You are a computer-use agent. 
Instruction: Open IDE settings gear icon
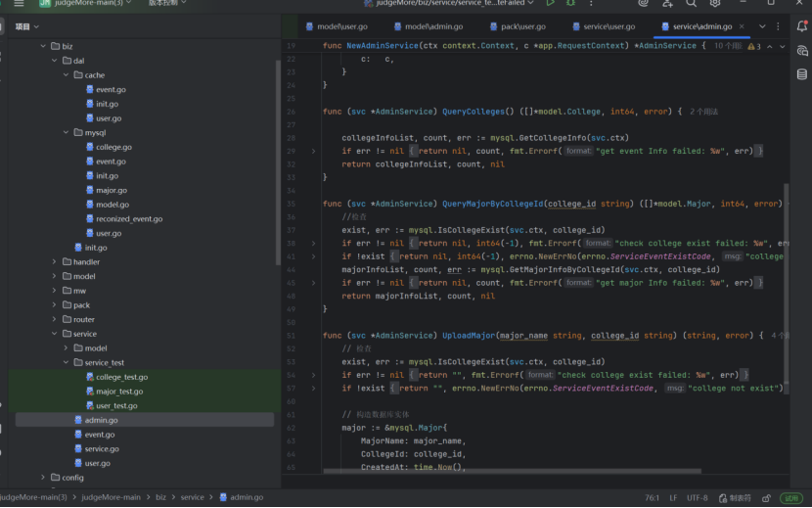click(x=715, y=3)
